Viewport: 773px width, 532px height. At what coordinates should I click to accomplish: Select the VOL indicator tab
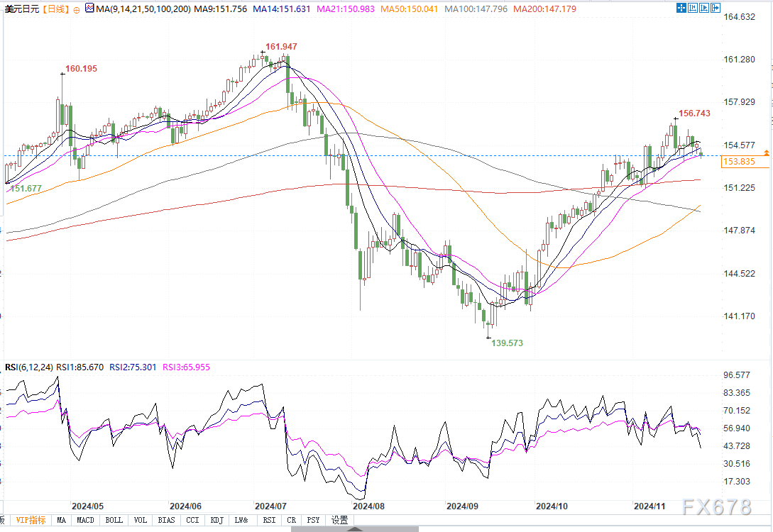click(x=141, y=520)
